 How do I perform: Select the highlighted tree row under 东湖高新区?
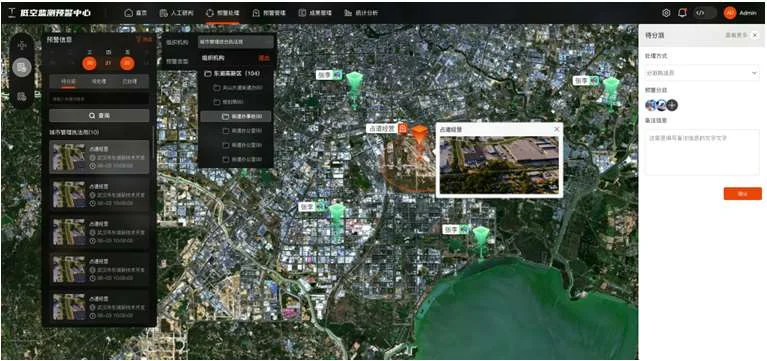point(236,116)
